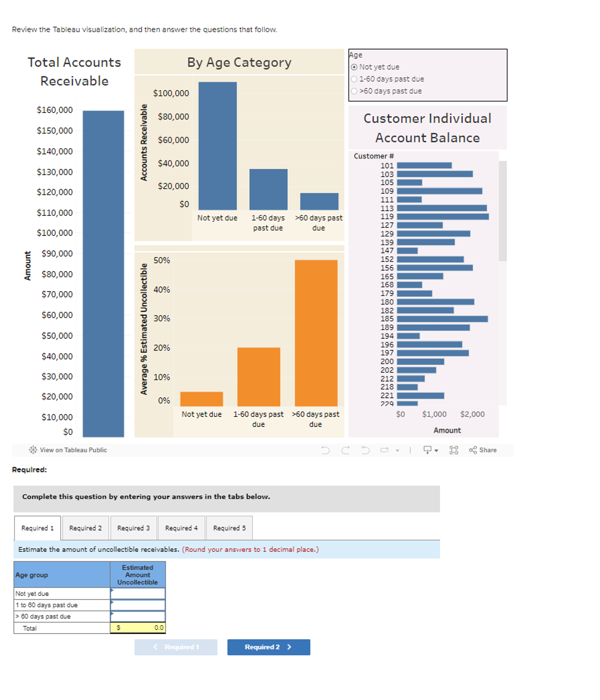Image resolution: width=600 pixels, height=700 pixels.
Task: Click customer number 113 label
Action: coord(387,208)
